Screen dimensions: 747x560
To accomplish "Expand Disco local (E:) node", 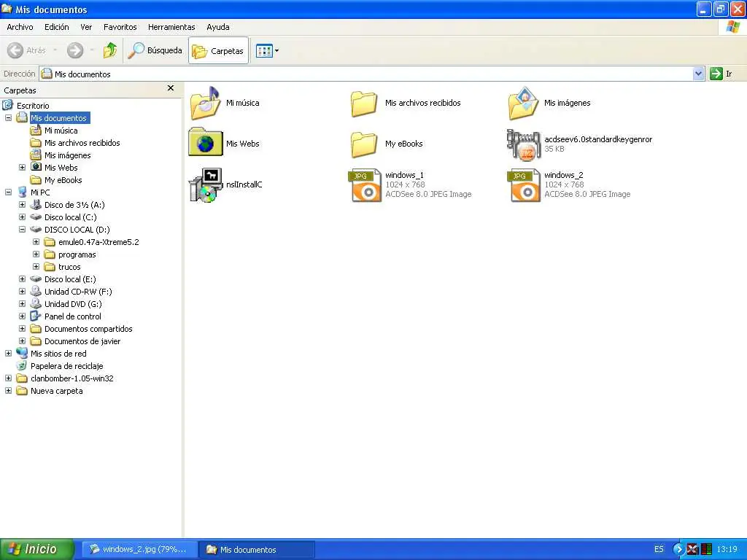I will click(22, 279).
